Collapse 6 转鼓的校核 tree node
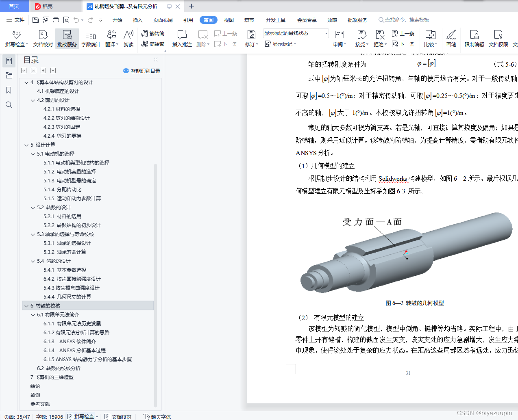518x420 pixels. coord(26,306)
